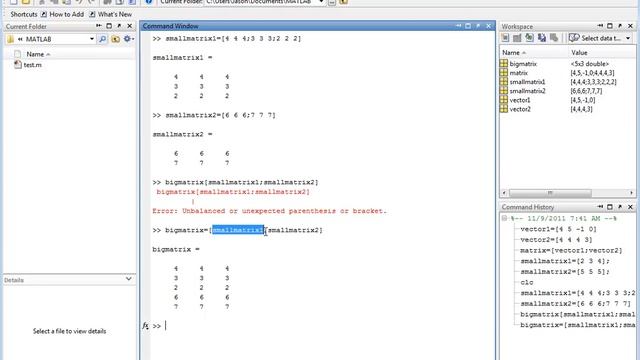Click the Workspace scrollbar left arrow

coord(504,193)
